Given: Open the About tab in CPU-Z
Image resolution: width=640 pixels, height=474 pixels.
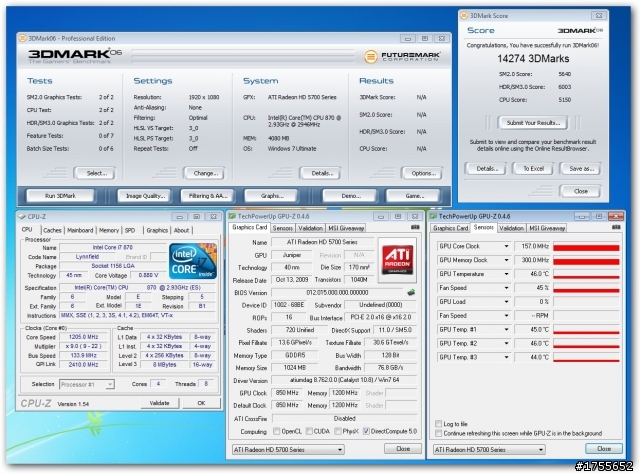Looking at the screenshot, I should click(x=181, y=230).
